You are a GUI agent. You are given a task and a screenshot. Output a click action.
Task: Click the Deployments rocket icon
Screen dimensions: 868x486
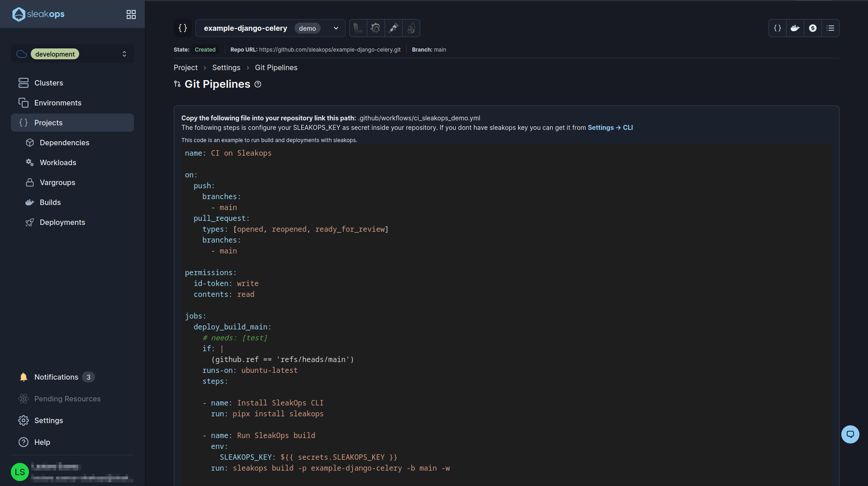tap(30, 222)
